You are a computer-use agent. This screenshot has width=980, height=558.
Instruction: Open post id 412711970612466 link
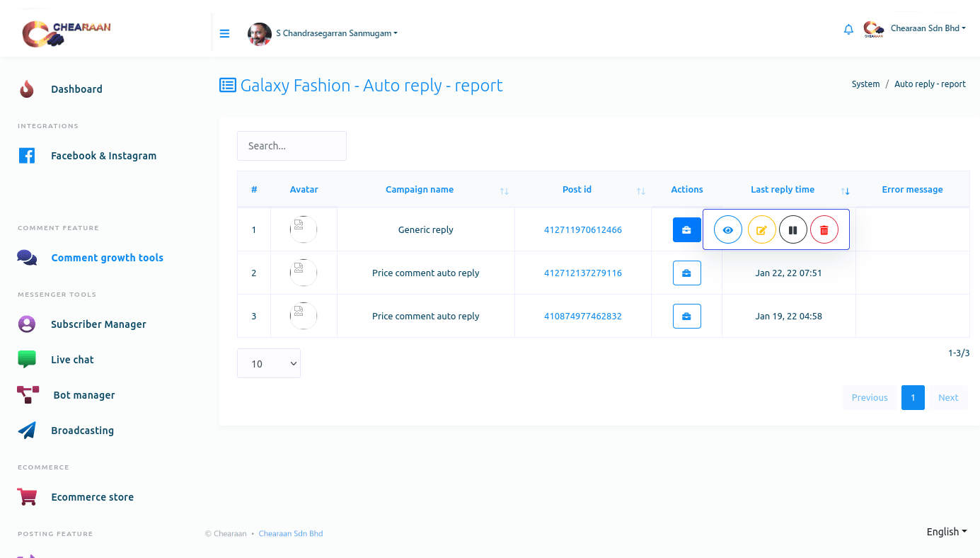click(582, 230)
